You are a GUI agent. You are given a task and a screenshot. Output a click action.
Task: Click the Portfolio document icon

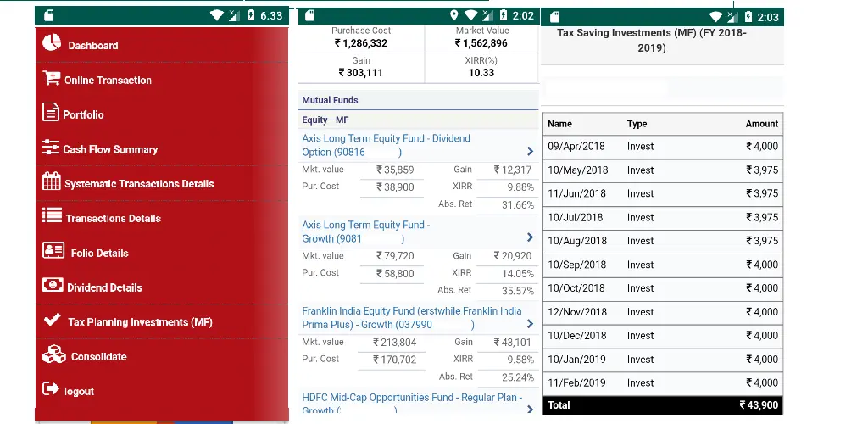click(50, 112)
